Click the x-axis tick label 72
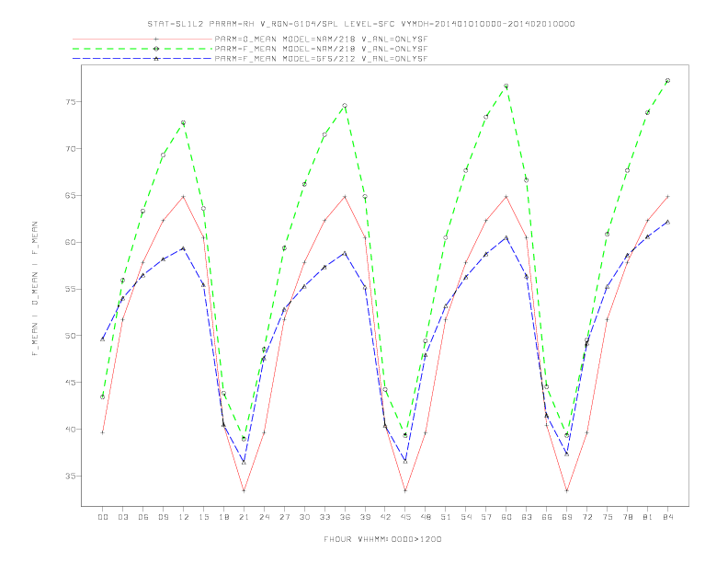Image resolution: width=728 pixels, height=563 pixels. click(x=586, y=517)
